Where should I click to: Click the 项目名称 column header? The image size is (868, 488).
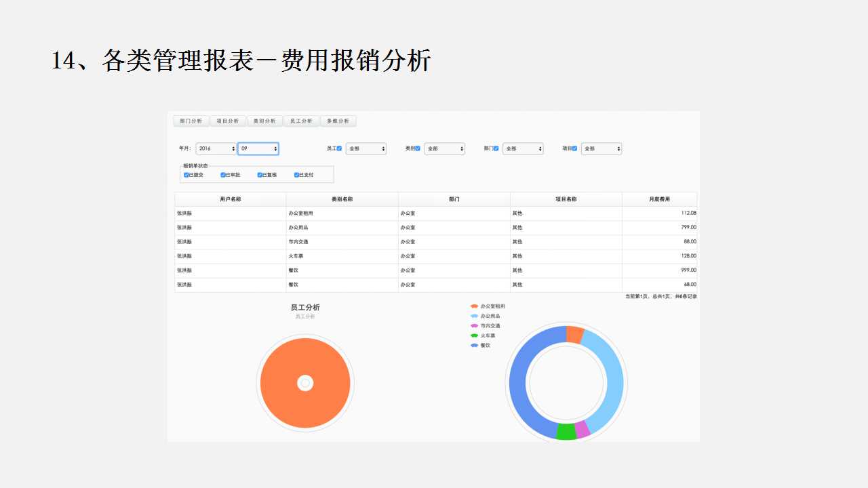coord(566,199)
